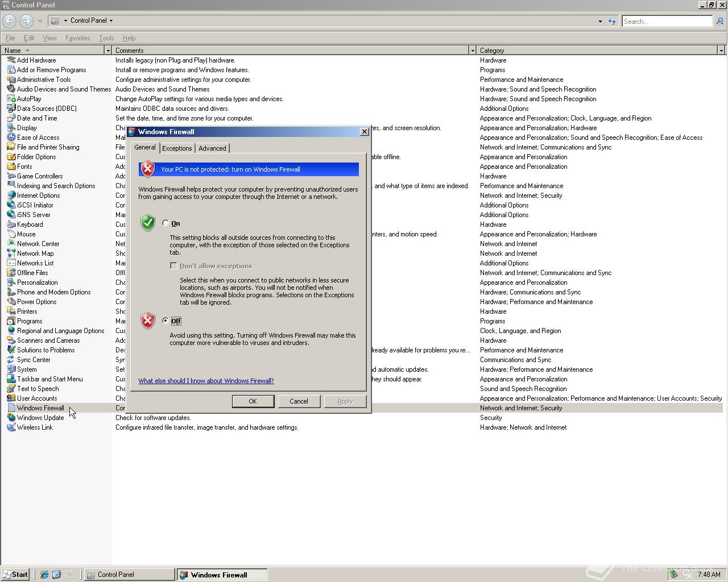Image resolution: width=728 pixels, height=582 pixels.
Task: Click the Cancel button
Action: (x=299, y=401)
